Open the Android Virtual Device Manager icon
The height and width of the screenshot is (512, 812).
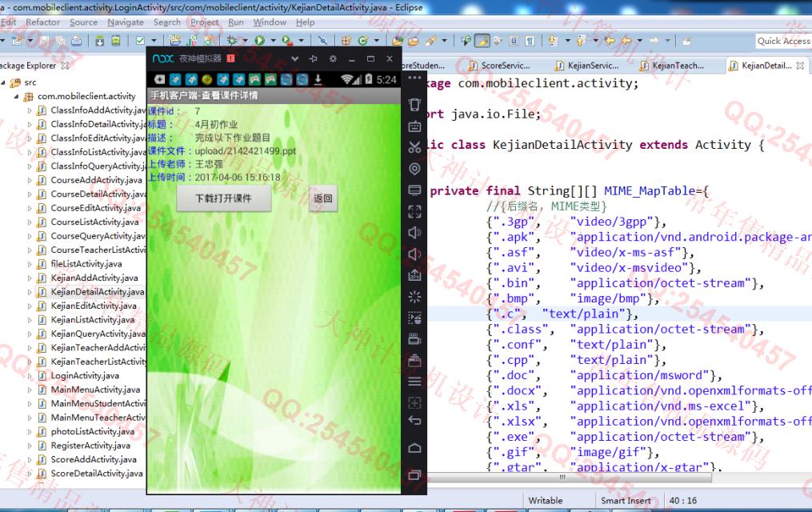[x=115, y=41]
